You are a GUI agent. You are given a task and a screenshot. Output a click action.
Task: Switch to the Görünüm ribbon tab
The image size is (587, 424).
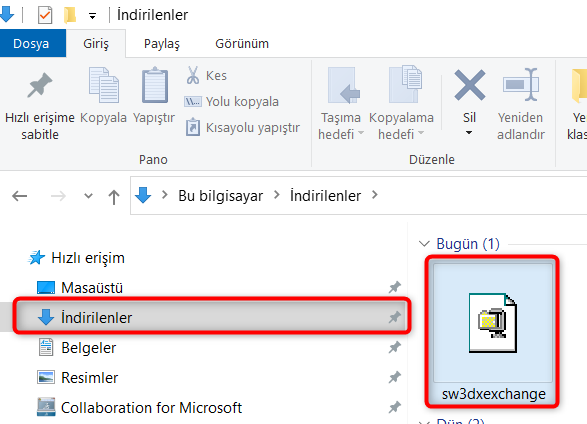(242, 43)
